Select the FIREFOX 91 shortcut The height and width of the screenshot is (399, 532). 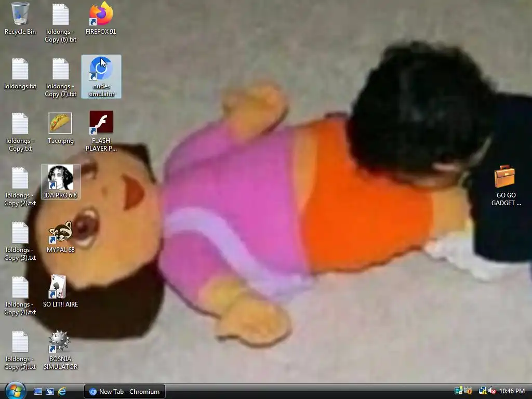[101, 19]
